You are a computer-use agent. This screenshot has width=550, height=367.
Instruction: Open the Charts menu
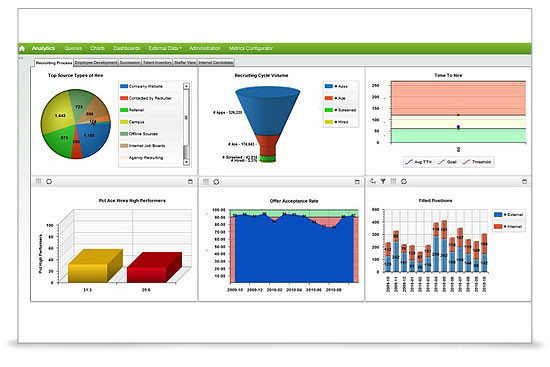pyautogui.click(x=98, y=48)
